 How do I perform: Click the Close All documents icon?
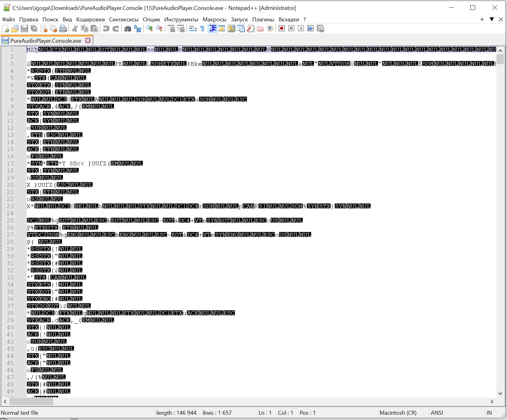tap(53, 29)
